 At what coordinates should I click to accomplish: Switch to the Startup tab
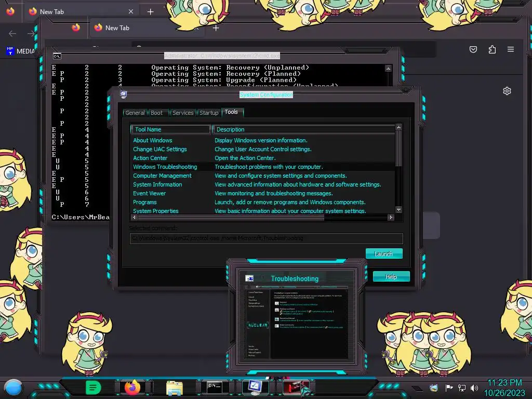click(x=209, y=113)
